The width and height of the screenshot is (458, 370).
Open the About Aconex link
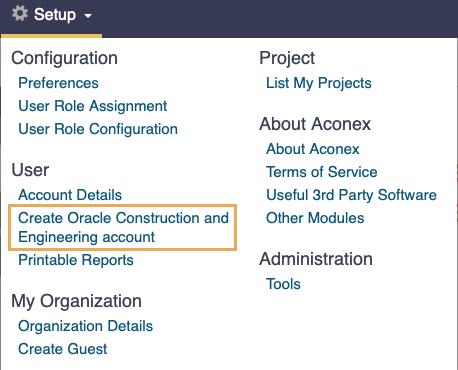point(313,149)
